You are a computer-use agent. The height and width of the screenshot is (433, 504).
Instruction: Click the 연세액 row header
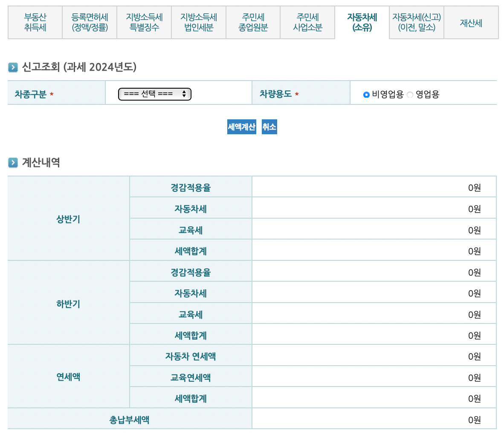pos(69,376)
